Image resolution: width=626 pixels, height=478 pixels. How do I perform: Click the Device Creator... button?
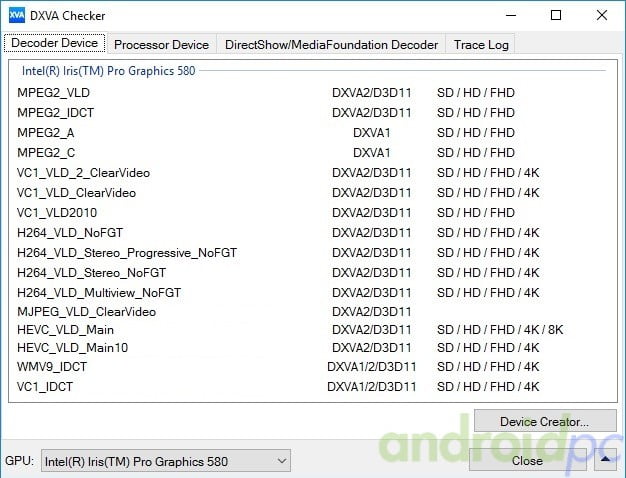tap(545, 421)
